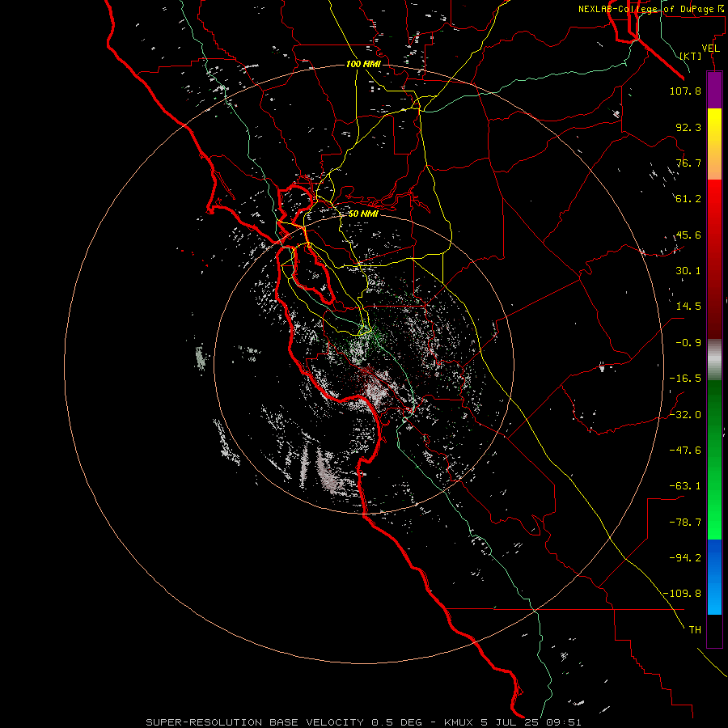
Task: Click the purple segment of the color bar
Action: click(x=714, y=90)
